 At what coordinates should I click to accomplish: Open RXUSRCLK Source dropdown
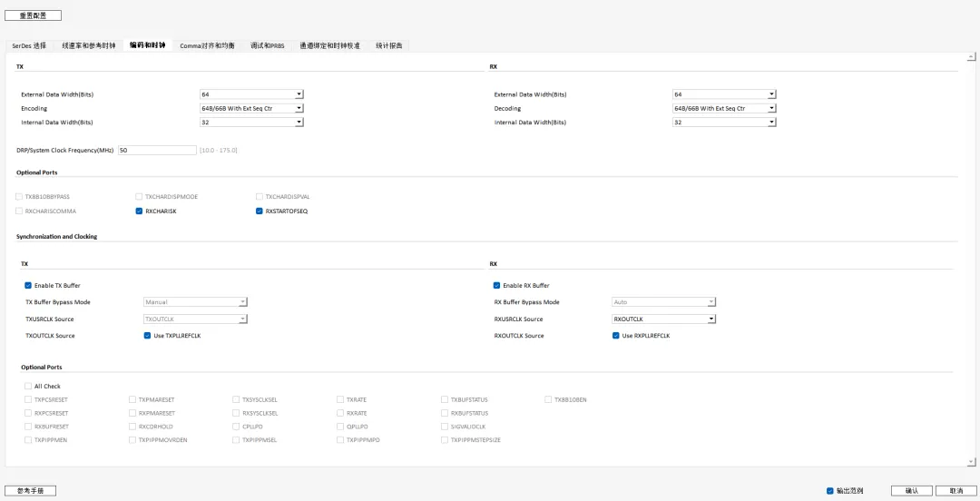tap(663, 319)
